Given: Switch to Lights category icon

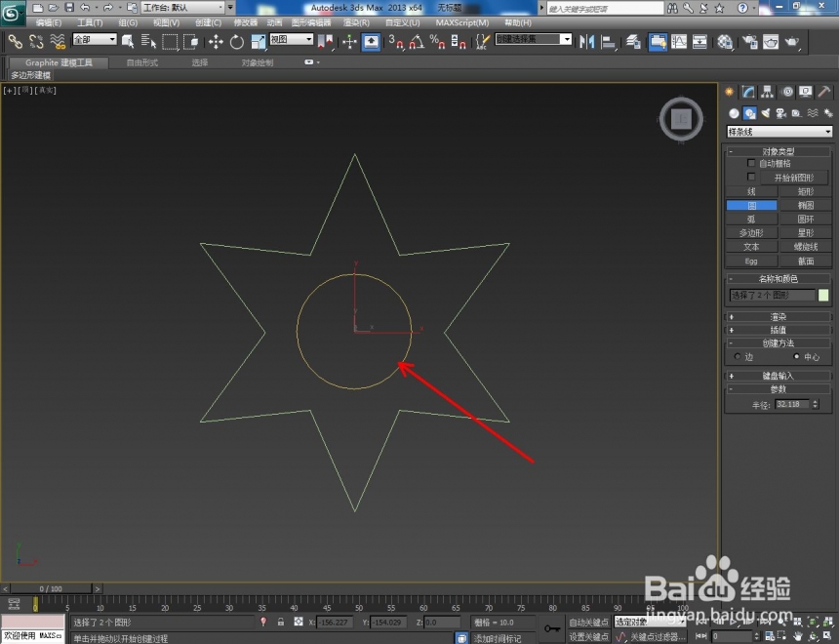Looking at the screenshot, I should (x=766, y=113).
